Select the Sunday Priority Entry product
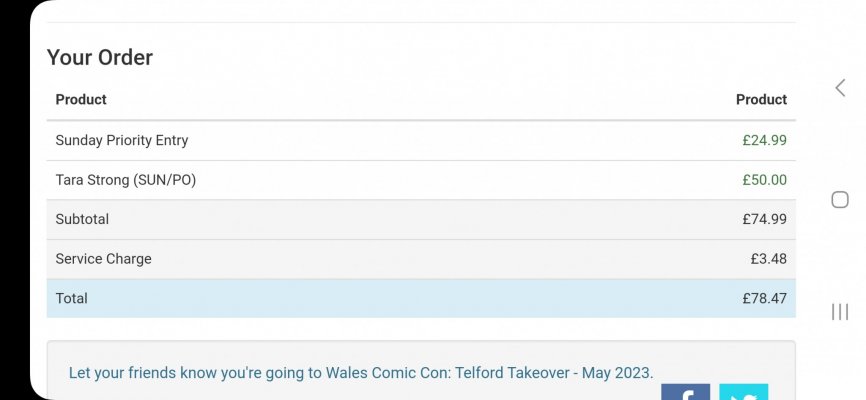The image size is (866, 400). point(122,141)
